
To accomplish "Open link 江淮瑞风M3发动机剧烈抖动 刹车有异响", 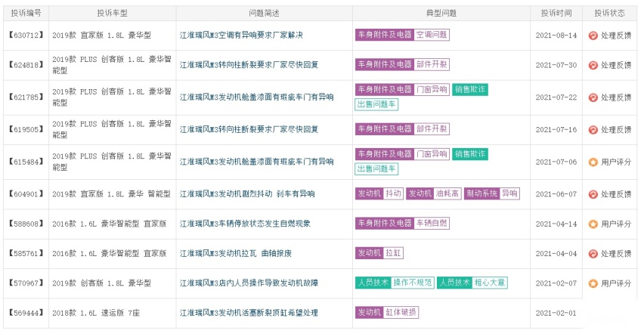I will pos(247,194).
